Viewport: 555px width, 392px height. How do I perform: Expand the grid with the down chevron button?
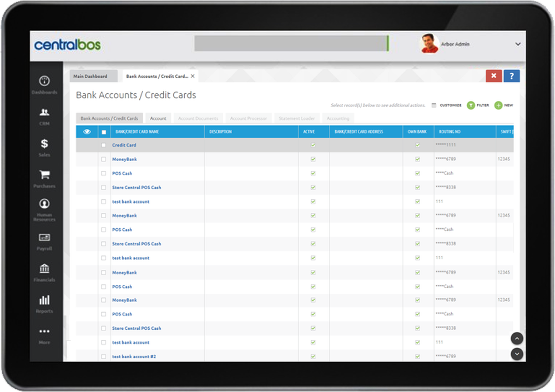click(x=517, y=354)
